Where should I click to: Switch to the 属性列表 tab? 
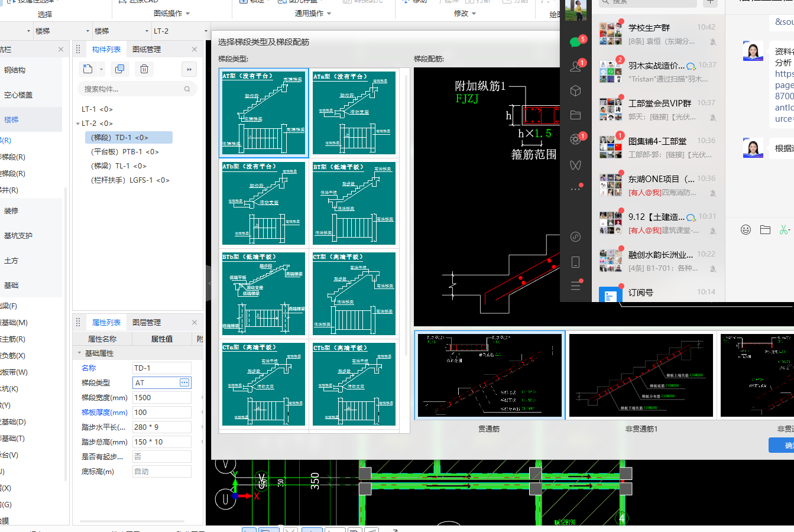[106, 322]
